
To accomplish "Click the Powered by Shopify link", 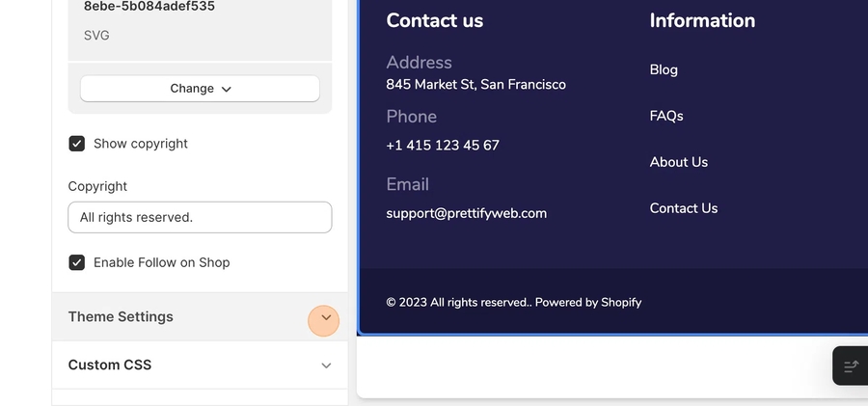I will (588, 302).
